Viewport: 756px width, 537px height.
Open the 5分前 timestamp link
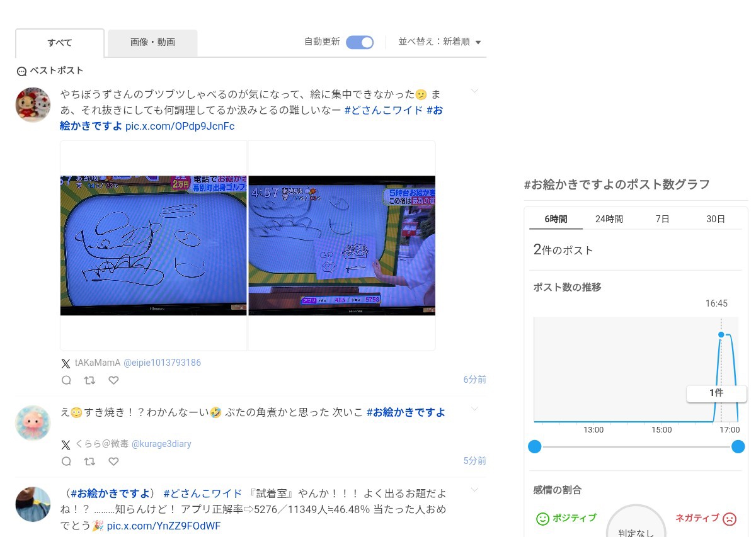[475, 461]
